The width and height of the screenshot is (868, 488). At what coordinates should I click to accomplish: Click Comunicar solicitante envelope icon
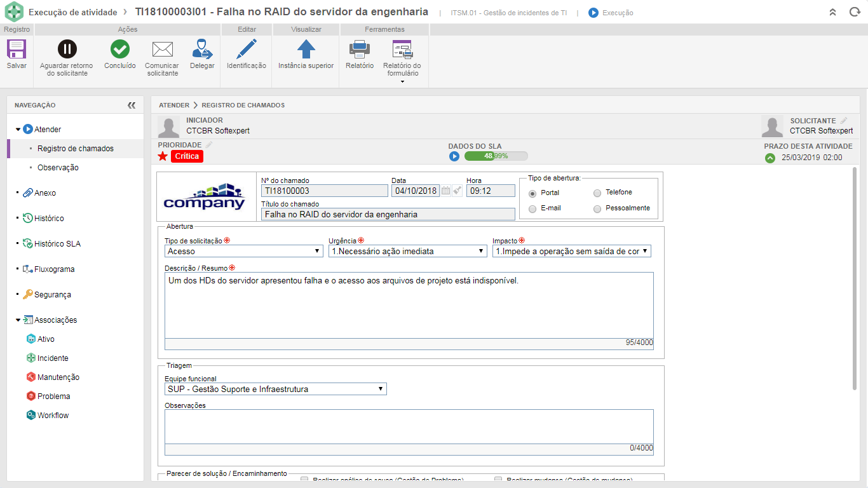[x=162, y=50]
